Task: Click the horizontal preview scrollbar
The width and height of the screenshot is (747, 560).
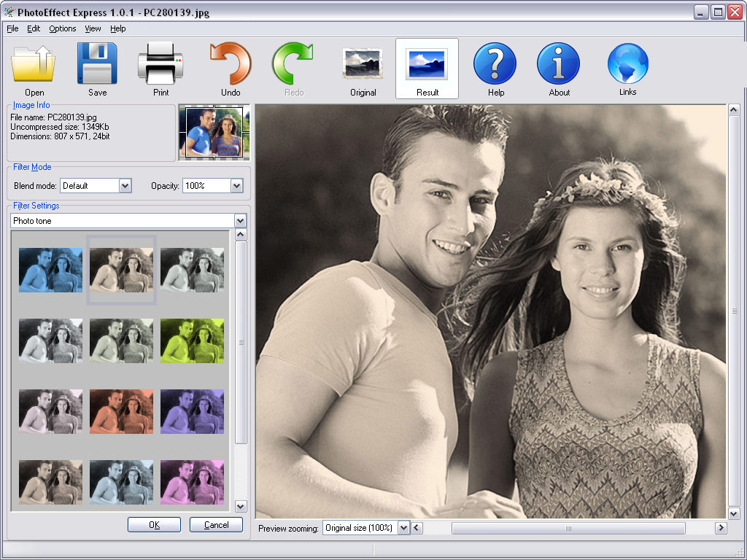Action: click(568, 528)
